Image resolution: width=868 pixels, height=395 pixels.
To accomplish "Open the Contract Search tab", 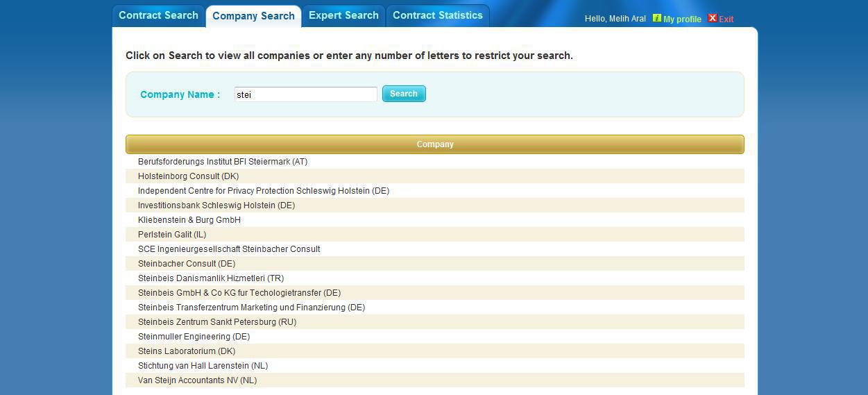I will point(158,15).
